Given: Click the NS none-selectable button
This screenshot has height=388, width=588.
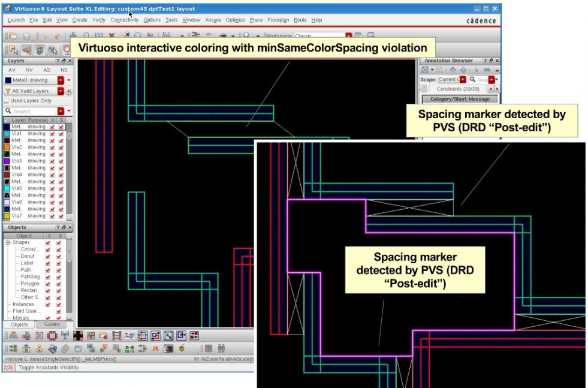Looking at the screenshot, I should tap(64, 70).
